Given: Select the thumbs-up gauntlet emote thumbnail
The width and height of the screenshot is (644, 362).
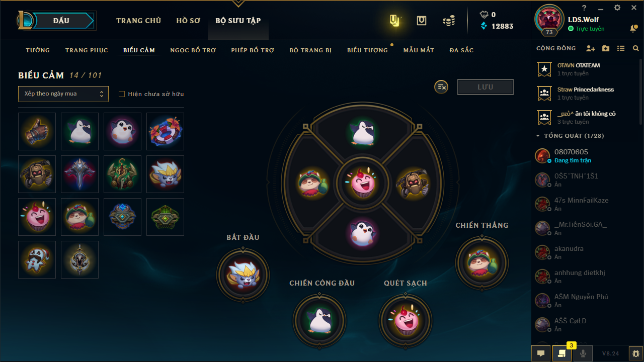Looking at the screenshot, I should click(37, 131).
